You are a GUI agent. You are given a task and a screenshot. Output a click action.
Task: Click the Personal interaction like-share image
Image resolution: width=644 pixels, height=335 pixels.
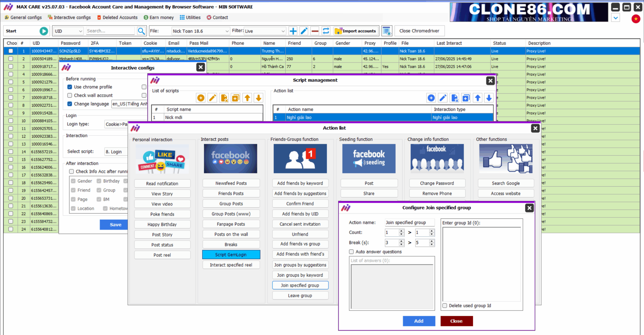(x=162, y=159)
